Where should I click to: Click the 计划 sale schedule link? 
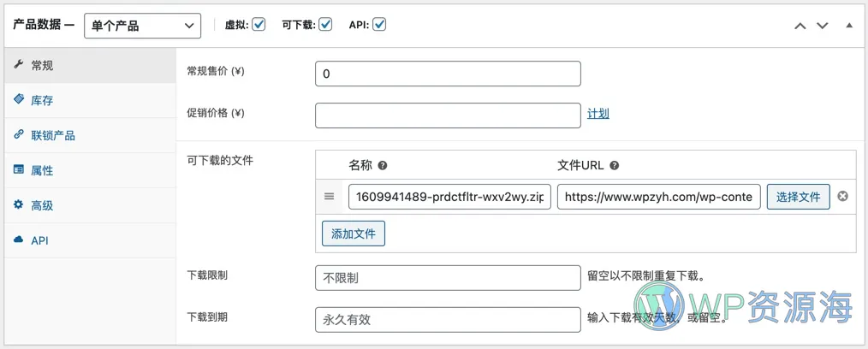coord(597,114)
